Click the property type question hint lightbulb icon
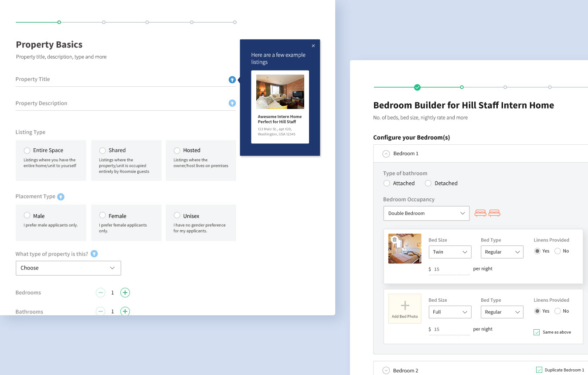This screenshot has height=375, width=588. (x=94, y=254)
